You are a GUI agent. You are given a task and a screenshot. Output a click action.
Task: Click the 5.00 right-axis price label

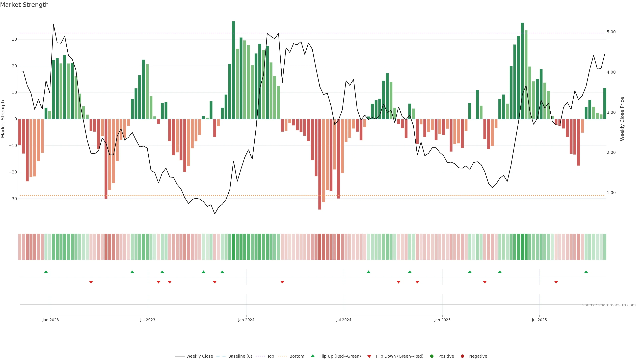pos(611,32)
